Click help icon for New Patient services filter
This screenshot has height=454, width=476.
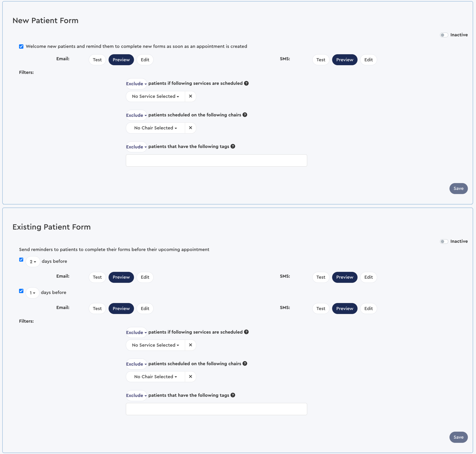tap(246, 83)
